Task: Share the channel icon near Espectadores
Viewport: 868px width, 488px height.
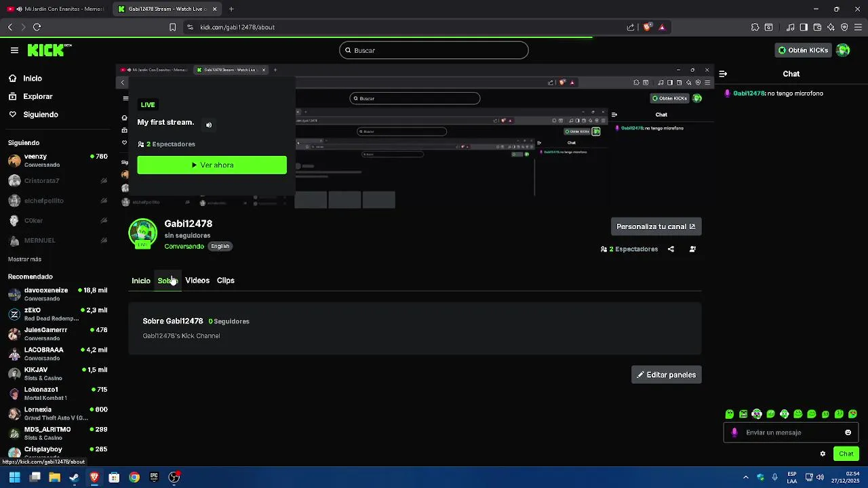Action: [671, 249]
